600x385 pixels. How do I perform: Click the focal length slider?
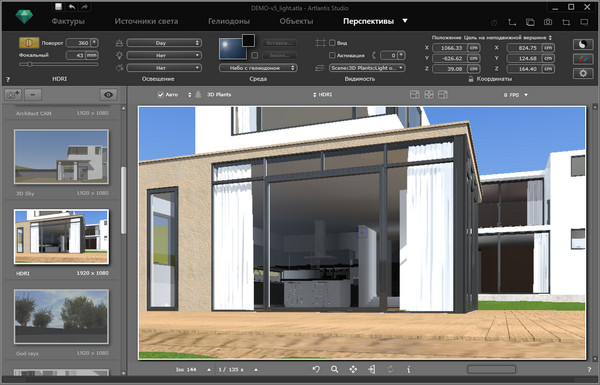point(59,65)
